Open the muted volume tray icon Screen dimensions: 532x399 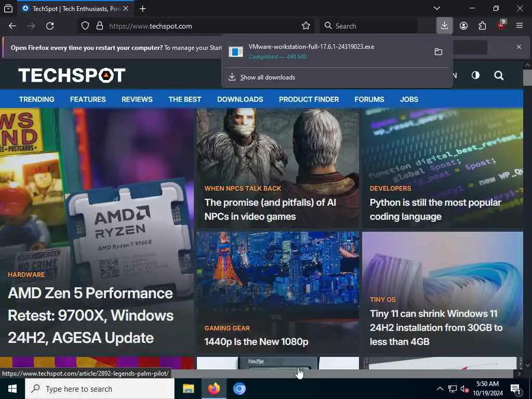(464, 389)
